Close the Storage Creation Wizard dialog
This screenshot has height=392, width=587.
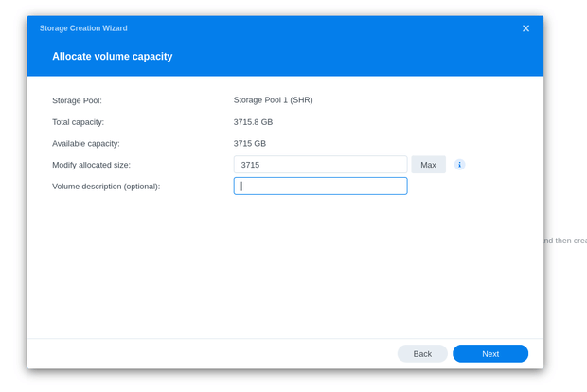tap(525, 28)
